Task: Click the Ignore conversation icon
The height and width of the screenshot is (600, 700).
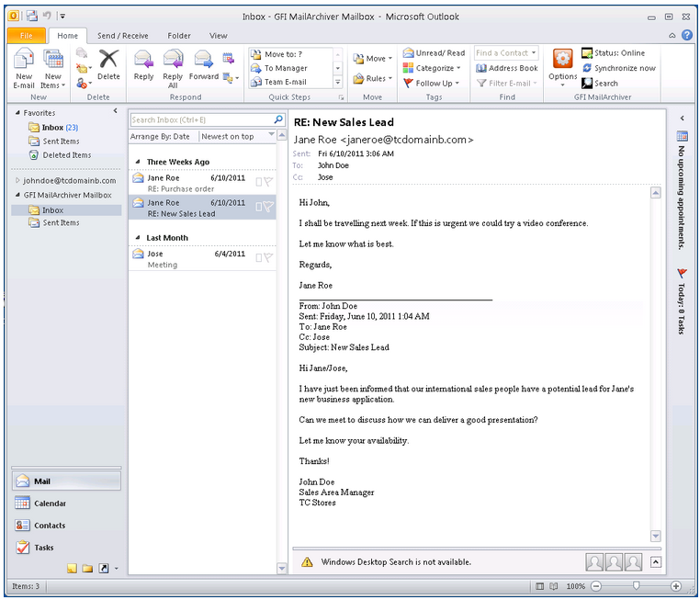Action: pos(82,53)
